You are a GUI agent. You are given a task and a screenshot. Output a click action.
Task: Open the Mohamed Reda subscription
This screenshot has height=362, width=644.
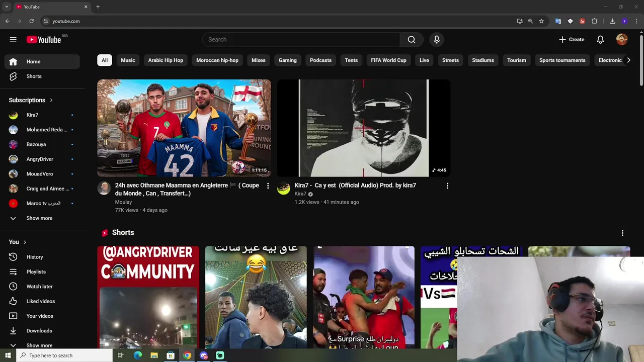click(x=42, y=130)
